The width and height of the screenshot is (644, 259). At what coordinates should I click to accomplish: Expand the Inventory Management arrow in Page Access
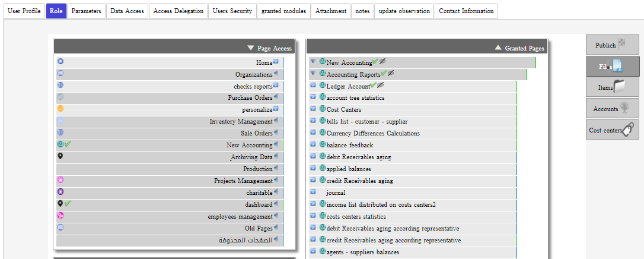tap(276, 121)
